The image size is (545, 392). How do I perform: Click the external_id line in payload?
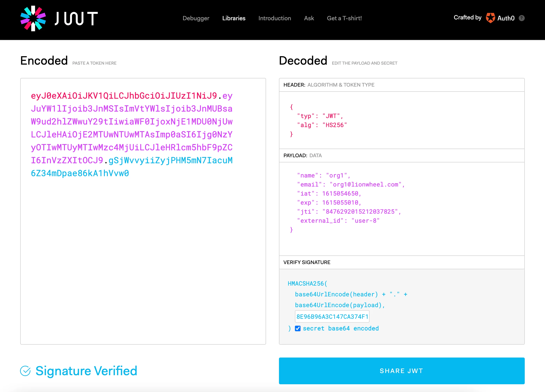[x=338, y=221]
